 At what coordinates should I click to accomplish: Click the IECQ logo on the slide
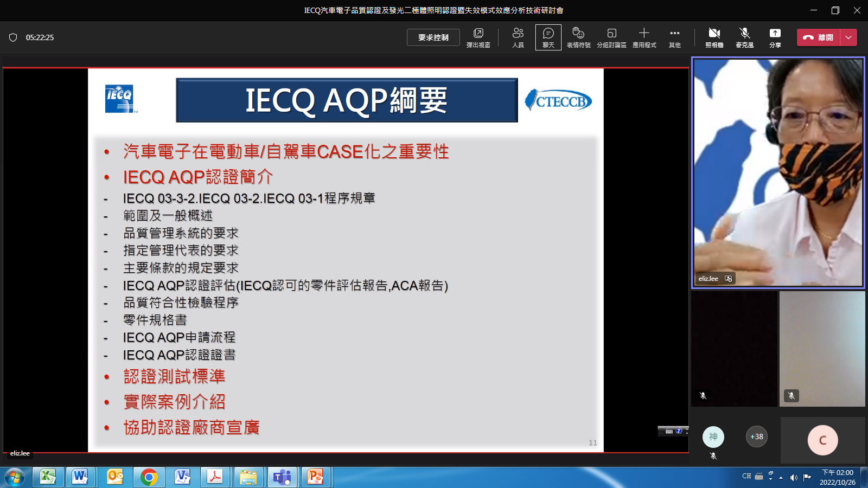pos(120,99)
